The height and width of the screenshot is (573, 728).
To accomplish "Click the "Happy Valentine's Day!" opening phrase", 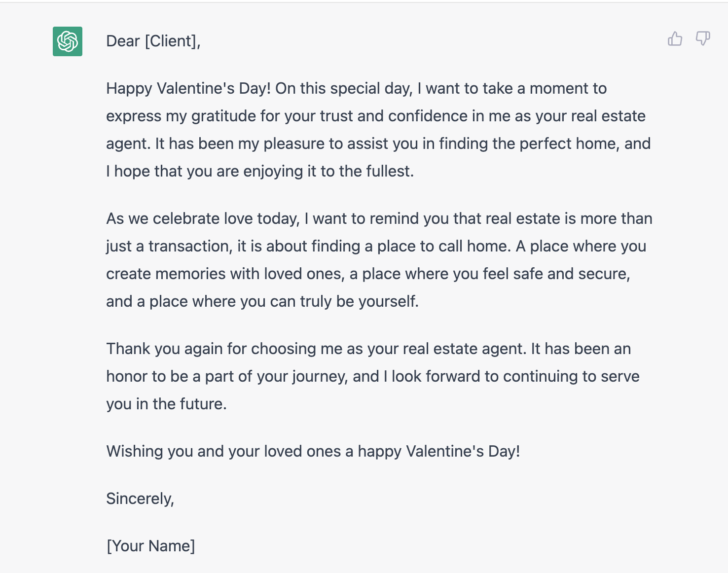I will coord(188,88).
